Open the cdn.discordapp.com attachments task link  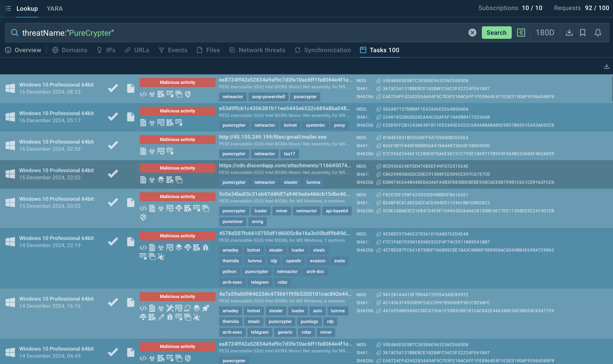click(285, 165)
